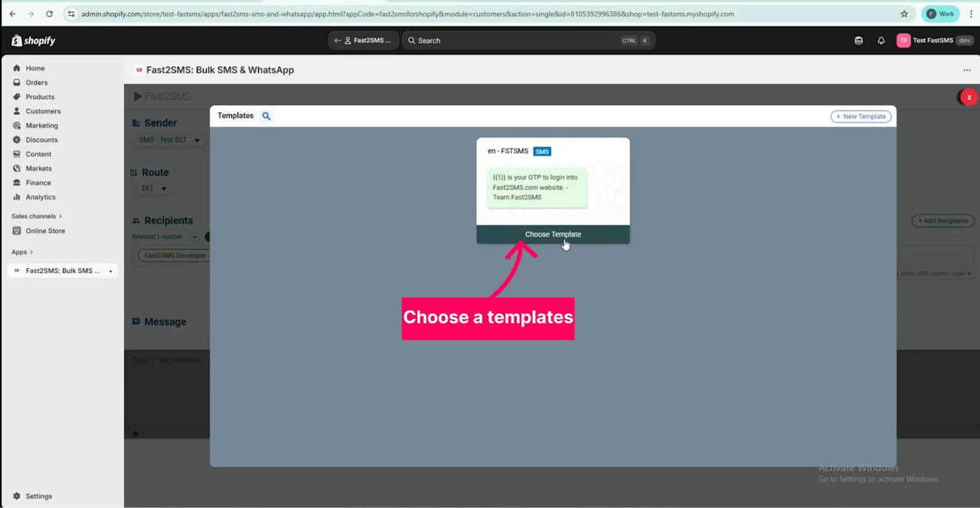Open app three-dot more menu
The height and width of the screenshot is (508, 980).
click(x=967, y=70)
